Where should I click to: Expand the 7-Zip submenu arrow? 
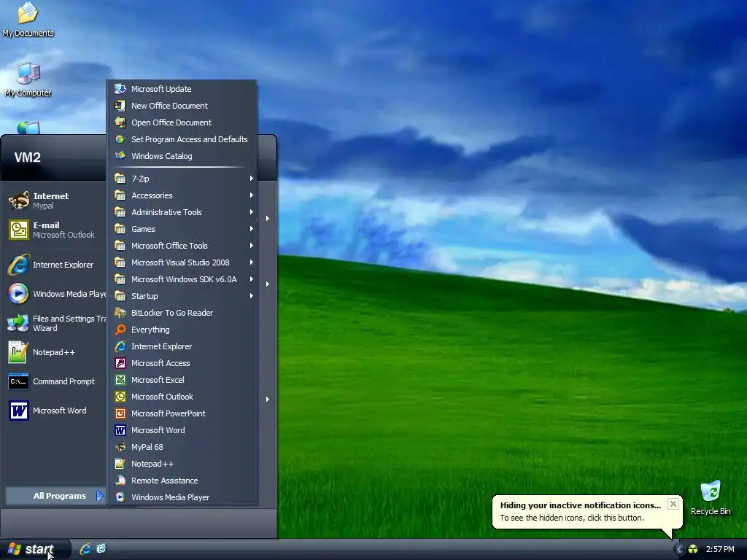click(x=251, y=179)
